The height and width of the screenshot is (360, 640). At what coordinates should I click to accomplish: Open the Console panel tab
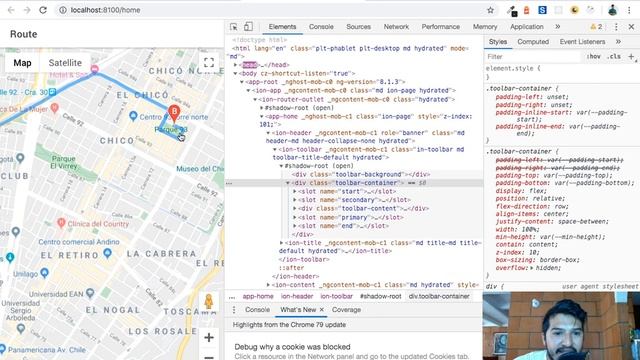[x=321, y=27]
